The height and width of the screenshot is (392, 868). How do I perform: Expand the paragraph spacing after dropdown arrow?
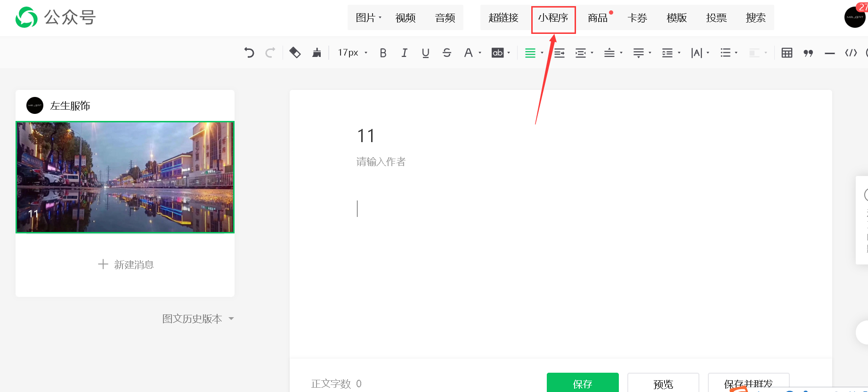[650, 53]
